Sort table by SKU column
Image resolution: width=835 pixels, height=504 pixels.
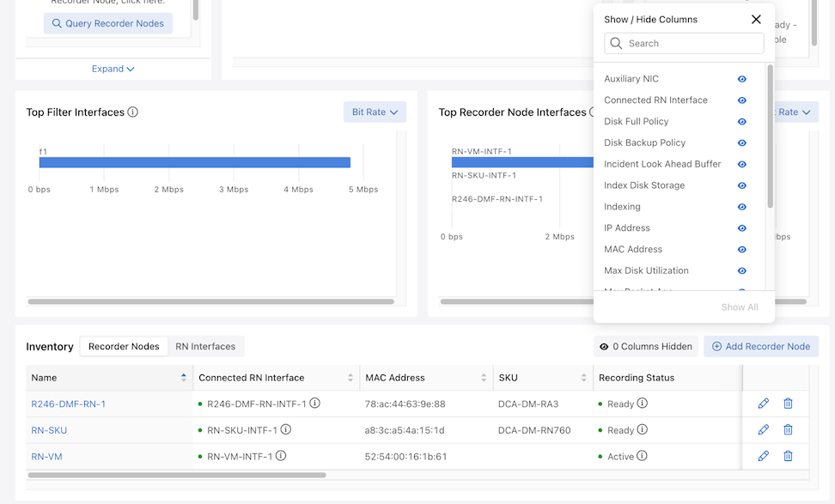pyautogui.click(x=583, y=377)
